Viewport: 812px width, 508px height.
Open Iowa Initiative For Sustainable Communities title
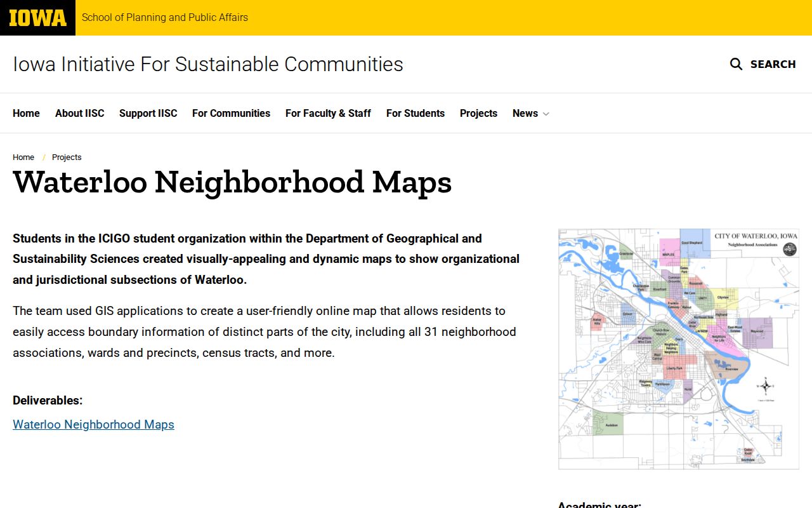208,64
